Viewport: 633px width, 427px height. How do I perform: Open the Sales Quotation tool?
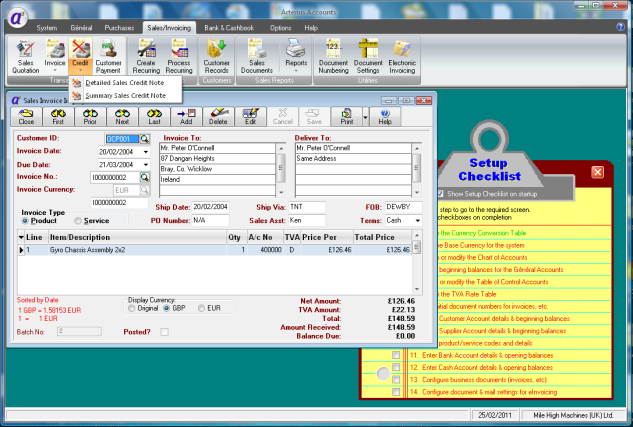[x=25, y=57]
